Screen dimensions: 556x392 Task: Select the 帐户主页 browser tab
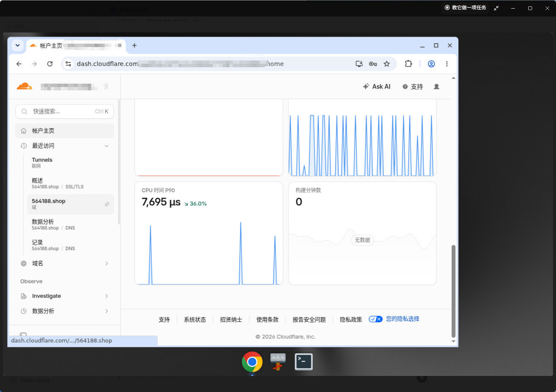76,46
